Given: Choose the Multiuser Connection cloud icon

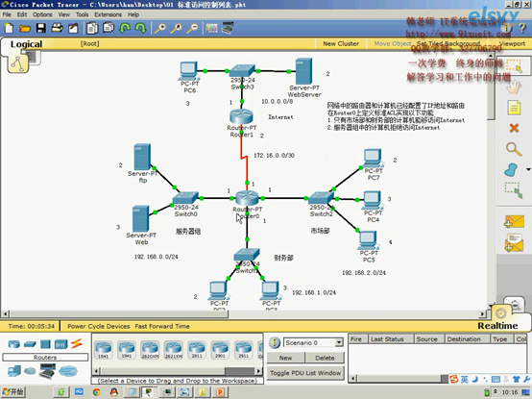Looking at the screenshot, I should (68, 371).
